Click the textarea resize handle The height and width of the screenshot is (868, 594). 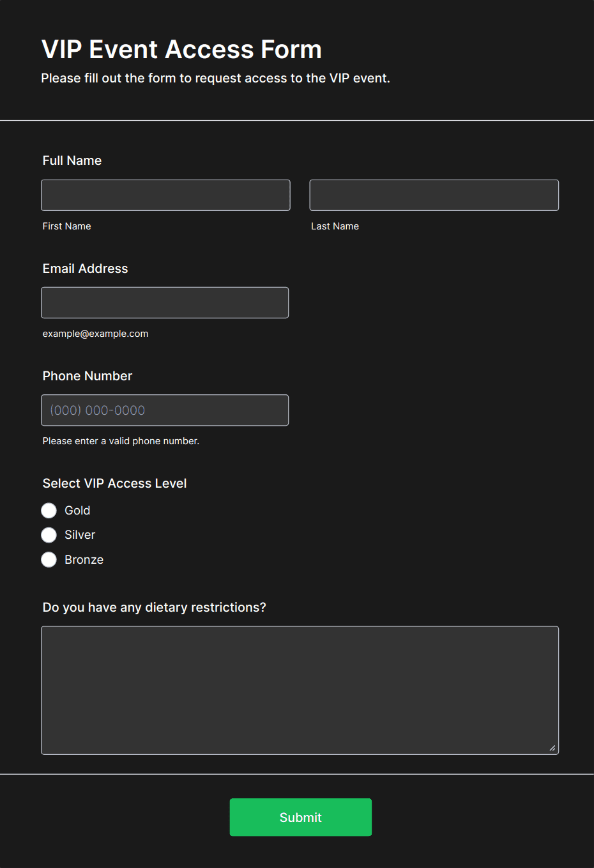click(552, 747)
